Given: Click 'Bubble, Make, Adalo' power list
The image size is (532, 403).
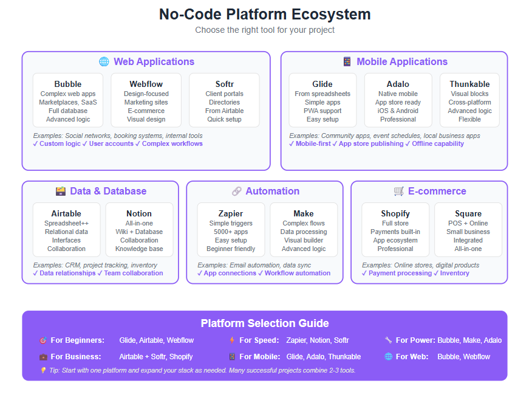Looking at the screenshot, I should click(469, 340).
